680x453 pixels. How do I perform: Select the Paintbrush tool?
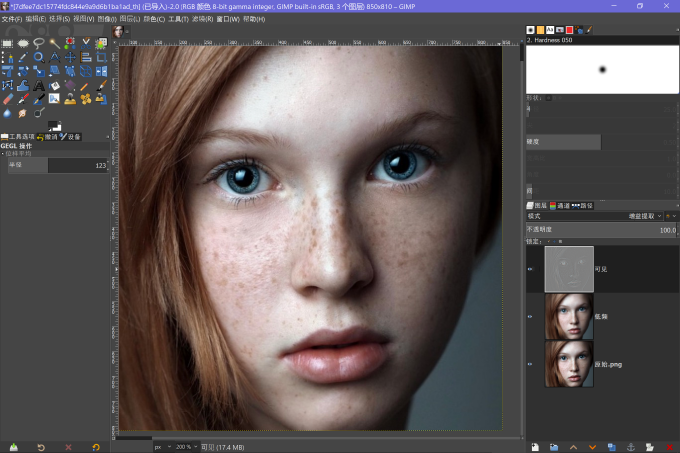coord(101,85)
